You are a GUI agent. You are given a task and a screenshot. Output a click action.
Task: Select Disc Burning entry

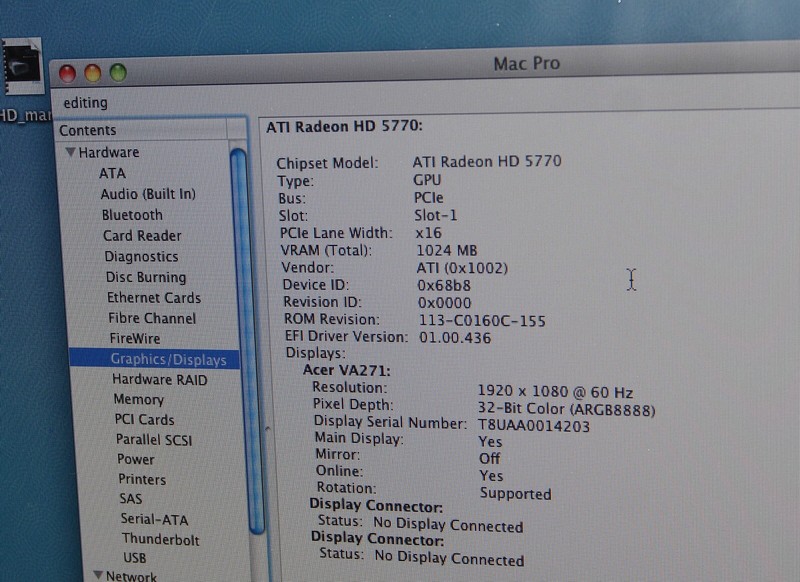(146, 277)
